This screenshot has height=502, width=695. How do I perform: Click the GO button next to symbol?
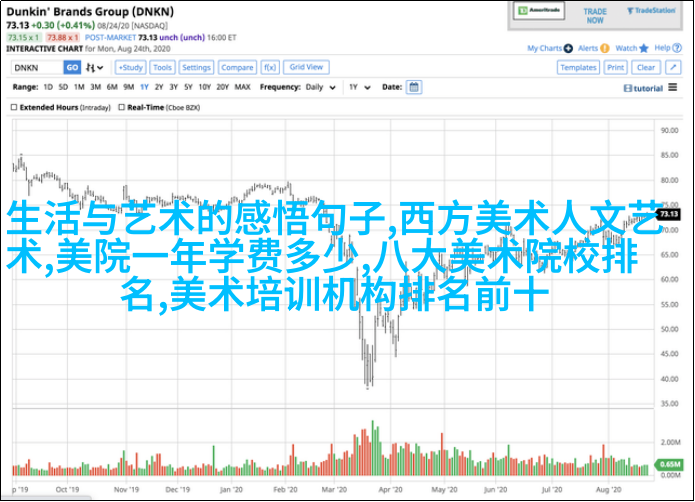coord(72,68)
